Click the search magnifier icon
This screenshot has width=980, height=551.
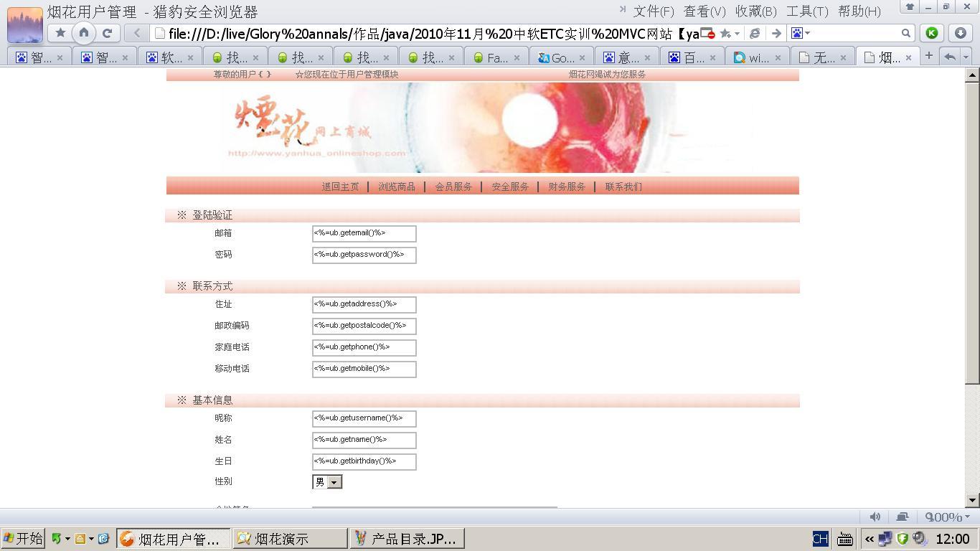(x=906, y=33)
